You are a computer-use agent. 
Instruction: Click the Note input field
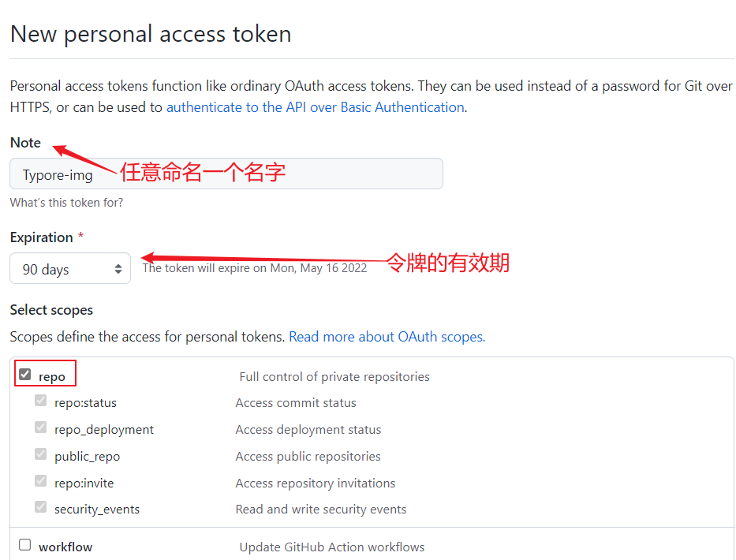pyautogui.click(x=226, y=174)
